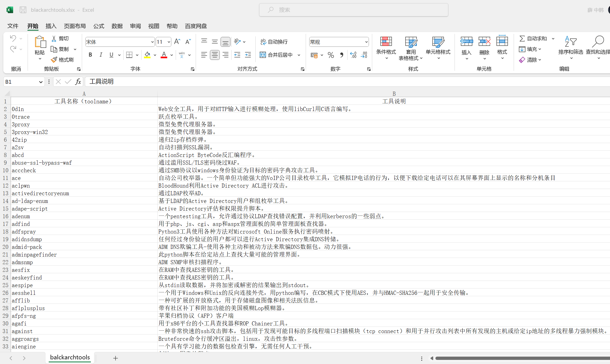This screenshot has width=610, height=364.
Task: Toggle Underline formatting
Action: click(x=111, y=55)
